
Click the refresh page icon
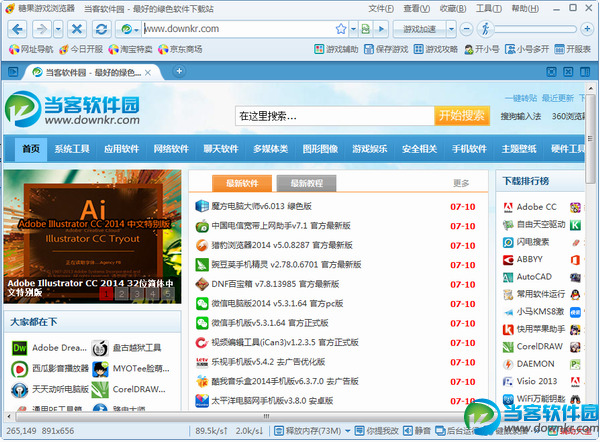(x=99, y=28)
